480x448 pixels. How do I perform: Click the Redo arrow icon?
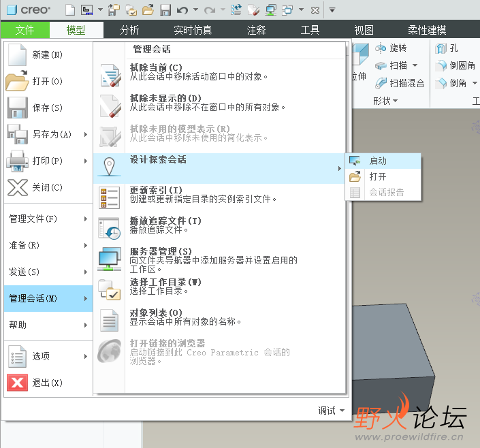210,10
